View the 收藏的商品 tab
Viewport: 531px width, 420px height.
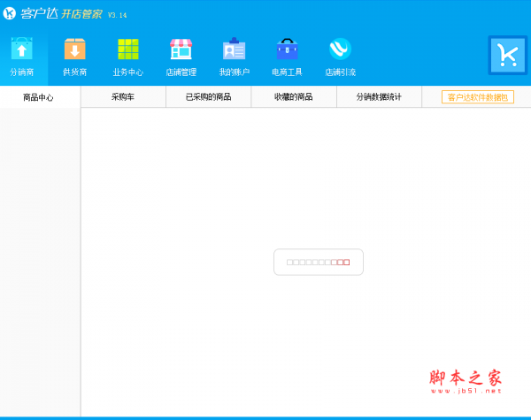(x=294, y=97)
